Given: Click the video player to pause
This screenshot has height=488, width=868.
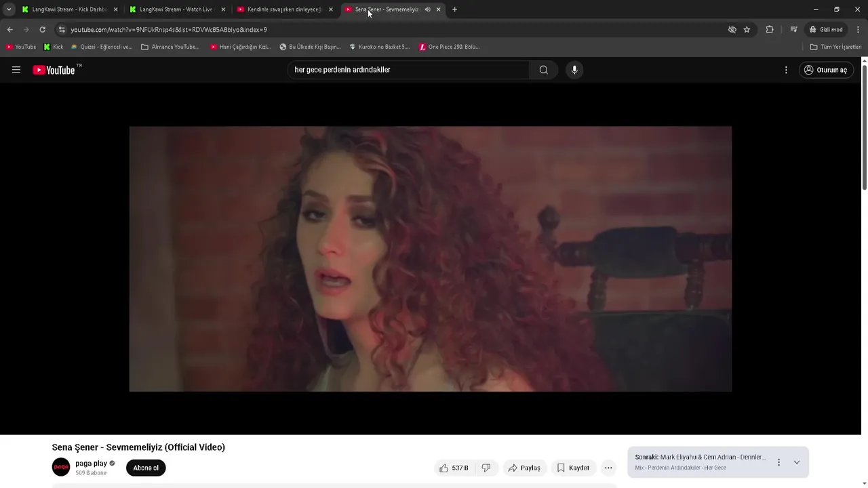Looking at the screenshot, I should (431, 258).
